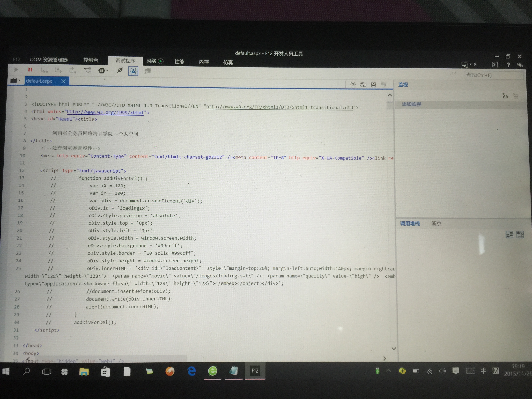Click the editor scroll down arrow
532x399 pixels.
point(394,348)
